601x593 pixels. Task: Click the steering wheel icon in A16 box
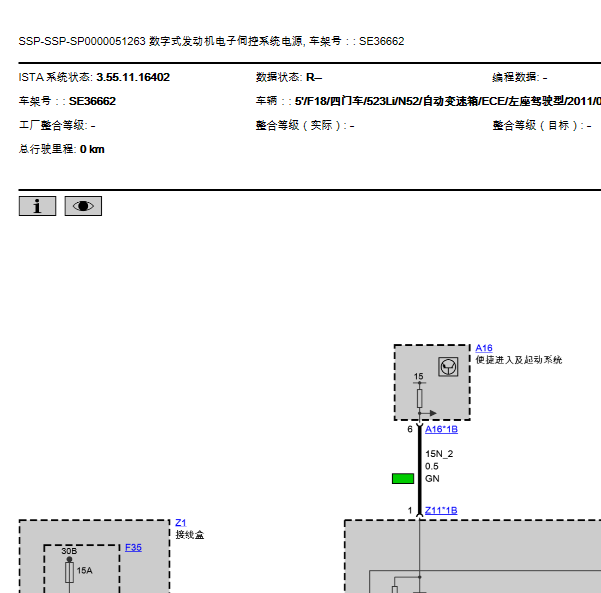pyautogui.click(x=448, y=367)
